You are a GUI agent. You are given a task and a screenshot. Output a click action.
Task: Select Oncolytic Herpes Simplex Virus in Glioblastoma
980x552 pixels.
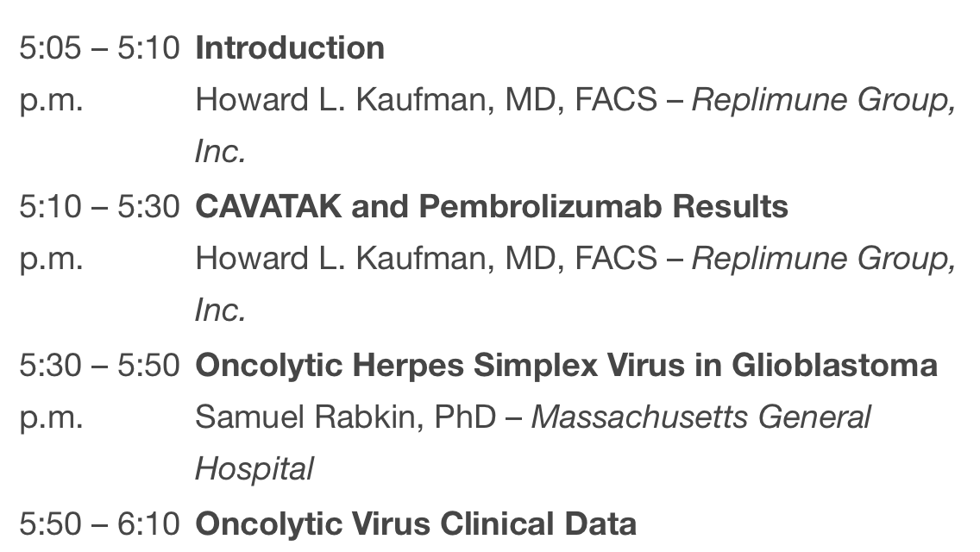(566, 366)
